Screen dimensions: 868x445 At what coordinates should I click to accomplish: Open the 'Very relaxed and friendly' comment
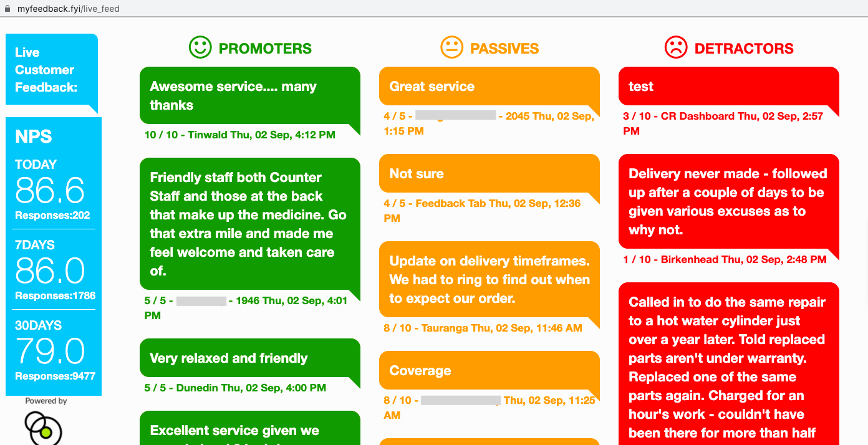coord(250,358)
